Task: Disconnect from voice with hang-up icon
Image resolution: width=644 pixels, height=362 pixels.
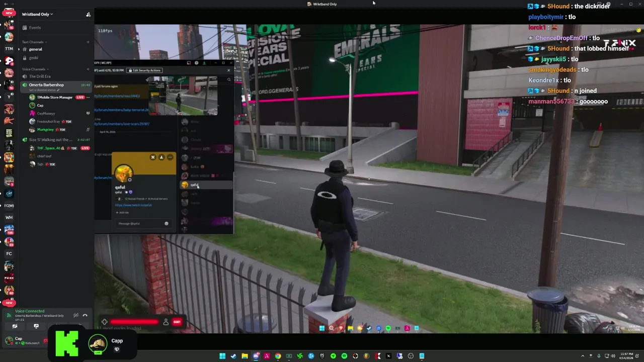Action: click(85, 315)
